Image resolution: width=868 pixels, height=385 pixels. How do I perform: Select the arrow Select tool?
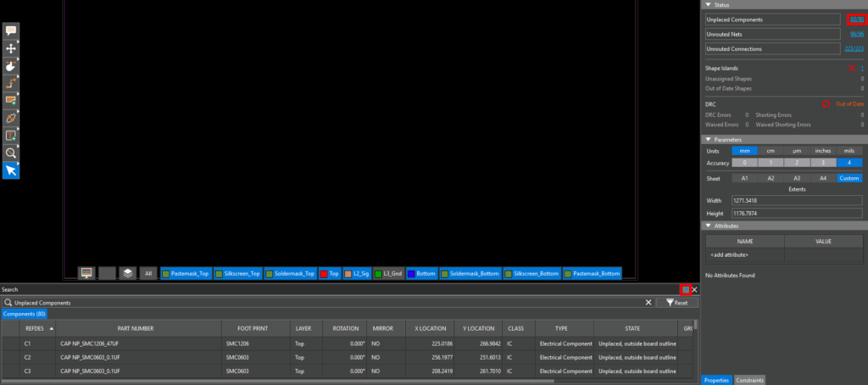coord(10,170)
